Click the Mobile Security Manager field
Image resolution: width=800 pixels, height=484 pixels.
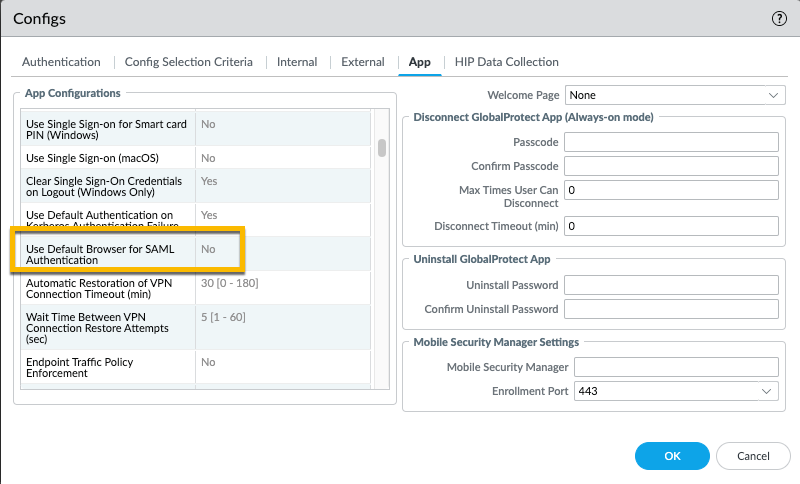[676, 367]
